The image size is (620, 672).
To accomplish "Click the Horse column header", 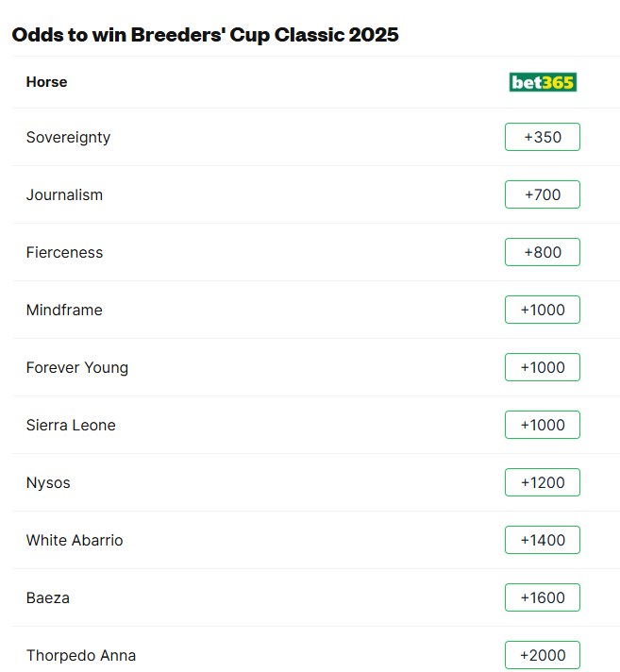I will [46, 82].
